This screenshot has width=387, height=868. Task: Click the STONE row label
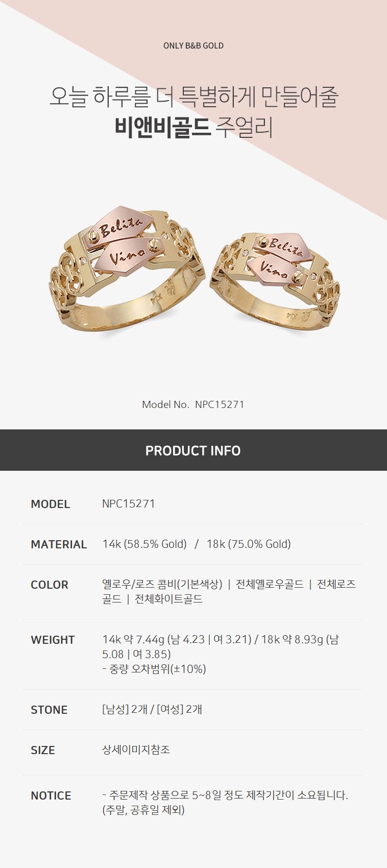coord(49,710)
